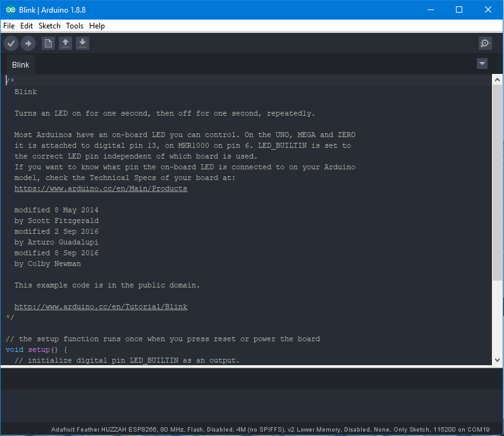
Task: Save the sketch with the down-arrow icon
Action: 82,44
